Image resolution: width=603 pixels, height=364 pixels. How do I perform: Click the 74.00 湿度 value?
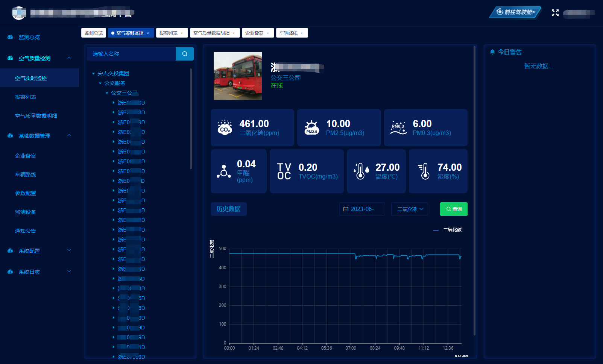pos(450,167)
